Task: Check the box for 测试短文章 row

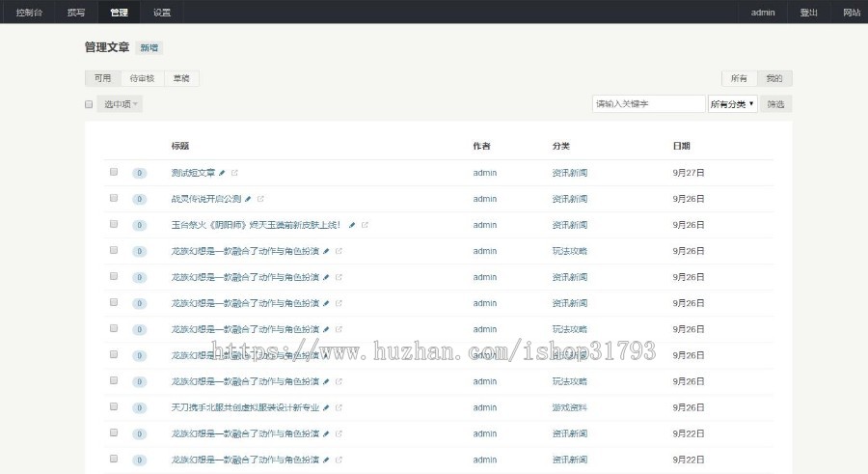Action: (x=114, y=172)
